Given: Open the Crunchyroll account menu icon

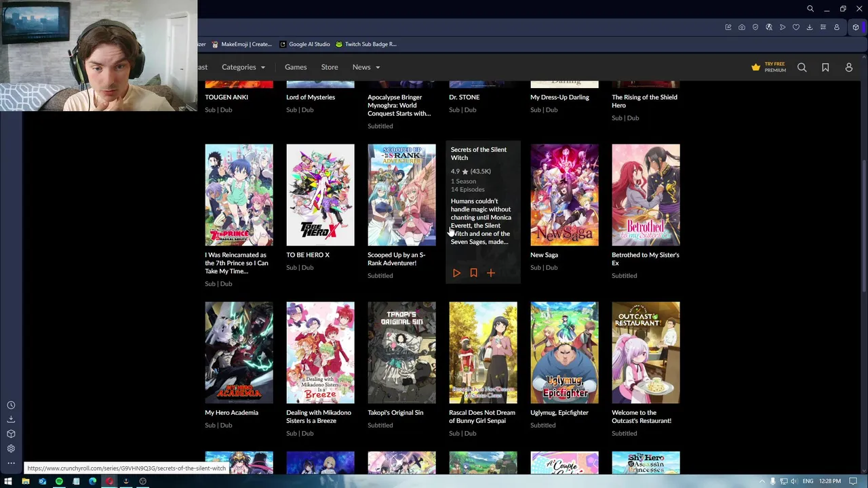Looking at the screenshot, I should tap(848, 67).
